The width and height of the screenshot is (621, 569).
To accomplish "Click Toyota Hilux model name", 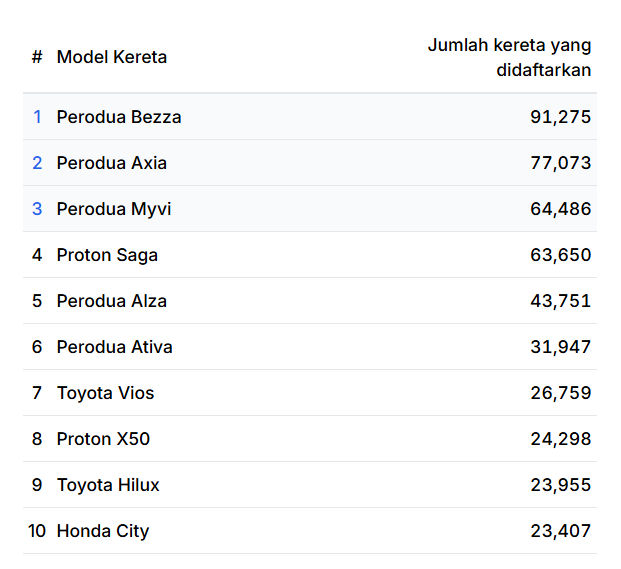I will tap(108, 485).
